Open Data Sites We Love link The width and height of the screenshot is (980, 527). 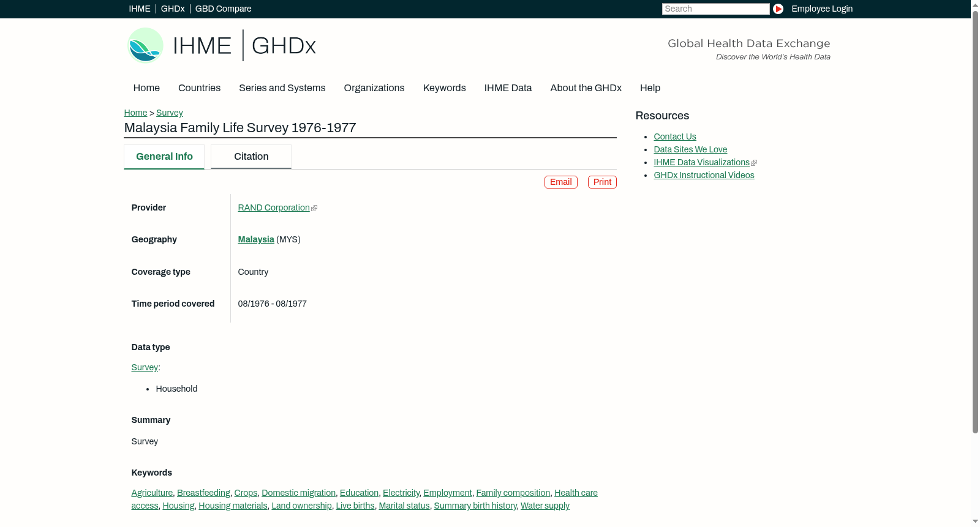tap(690, 150)
